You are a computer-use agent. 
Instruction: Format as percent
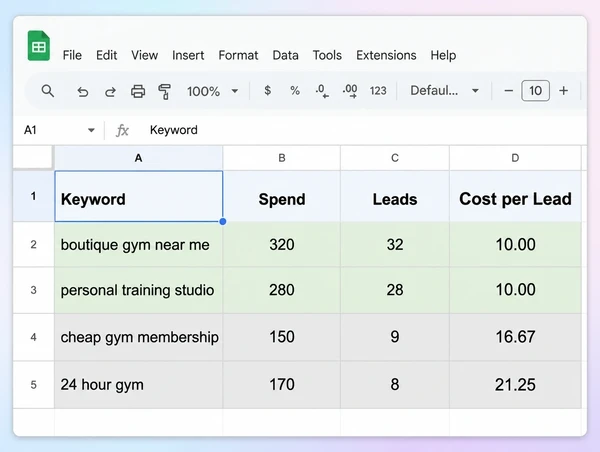coord(295,91)
